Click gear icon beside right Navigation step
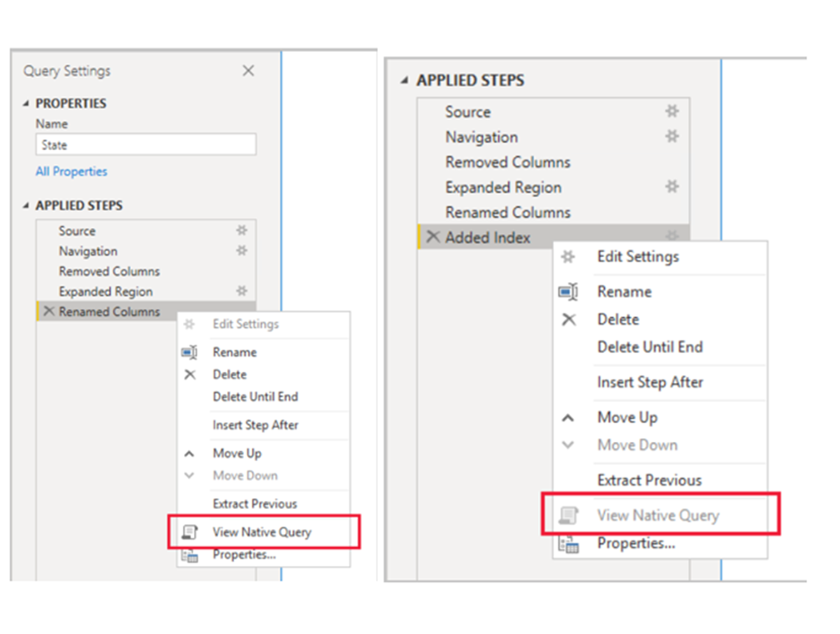840x634 pixels. [672, 137]
